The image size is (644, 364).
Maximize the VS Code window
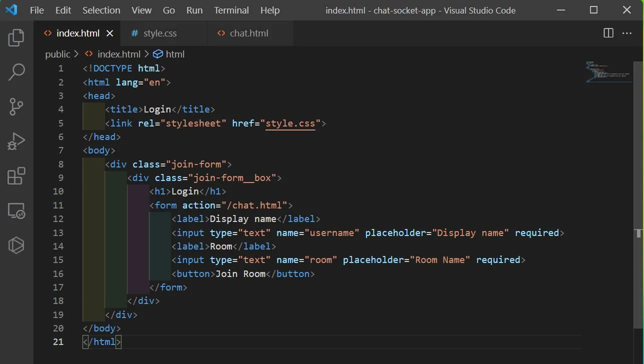pyautogui.click(x=594, y=10)
